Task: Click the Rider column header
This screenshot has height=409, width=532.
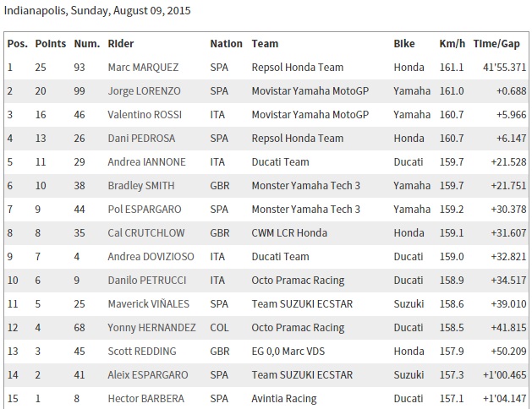Action: (x=121, y=44)
